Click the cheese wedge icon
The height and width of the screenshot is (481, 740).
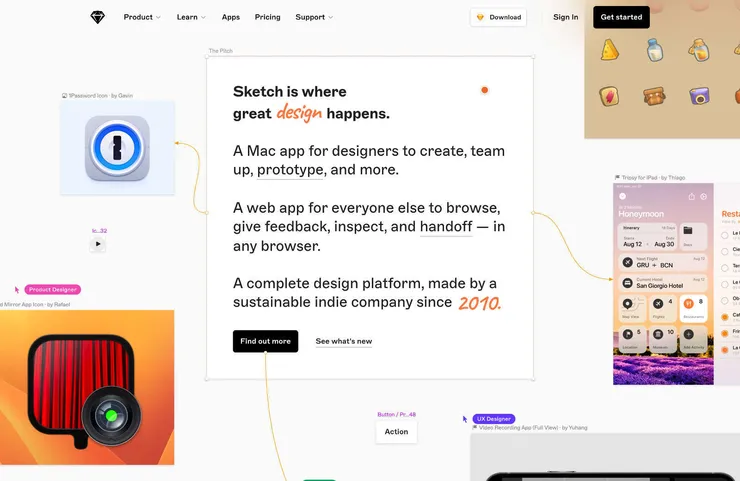(609, 50)
